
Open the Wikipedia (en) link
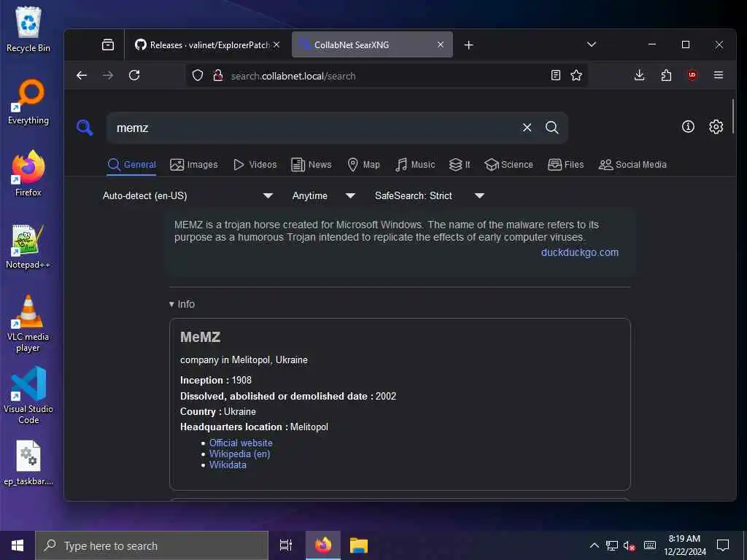(x=239, y=454)
